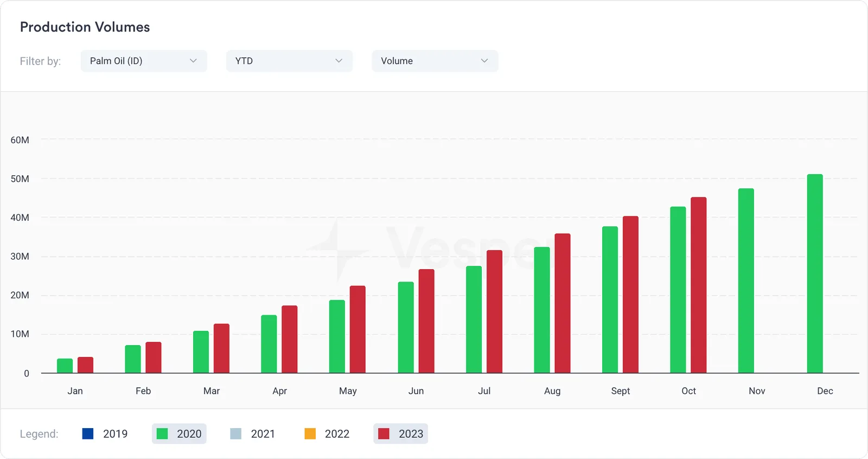The image size is (868, 459).
Task: Click the Legend: label
Action: pos(39,433)
